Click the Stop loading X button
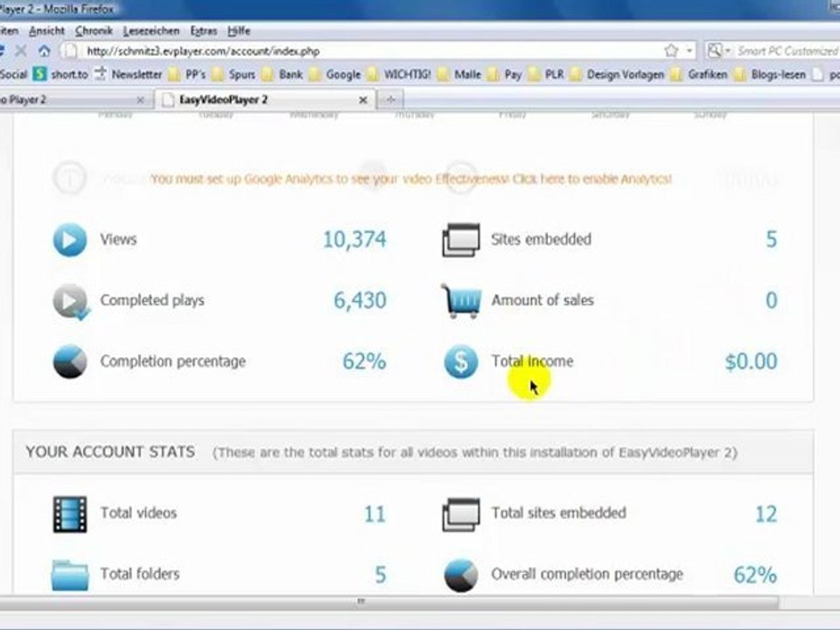 (21, 52)
